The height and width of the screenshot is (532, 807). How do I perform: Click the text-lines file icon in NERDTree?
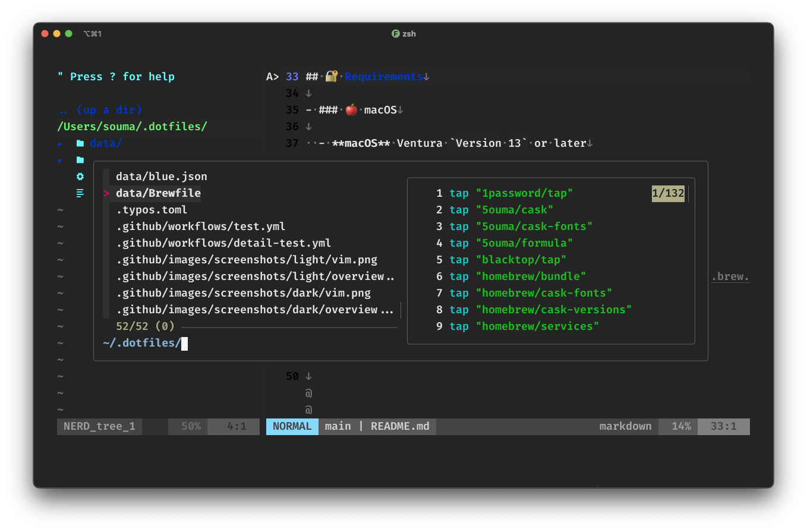point(80,193)
